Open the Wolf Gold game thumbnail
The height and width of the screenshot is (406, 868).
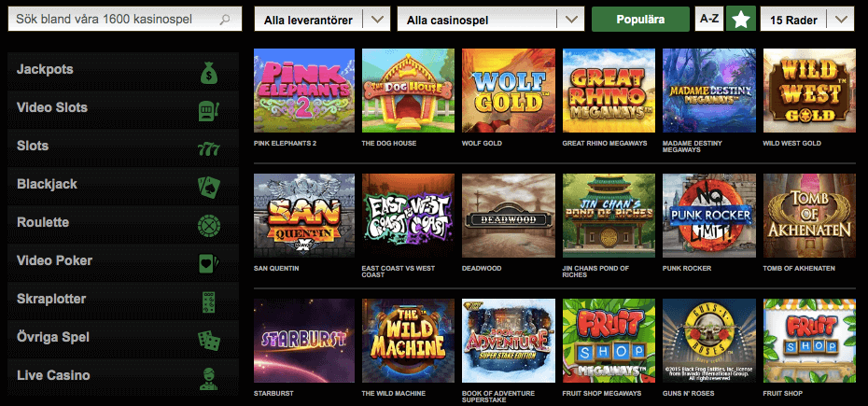click(508, 91)
